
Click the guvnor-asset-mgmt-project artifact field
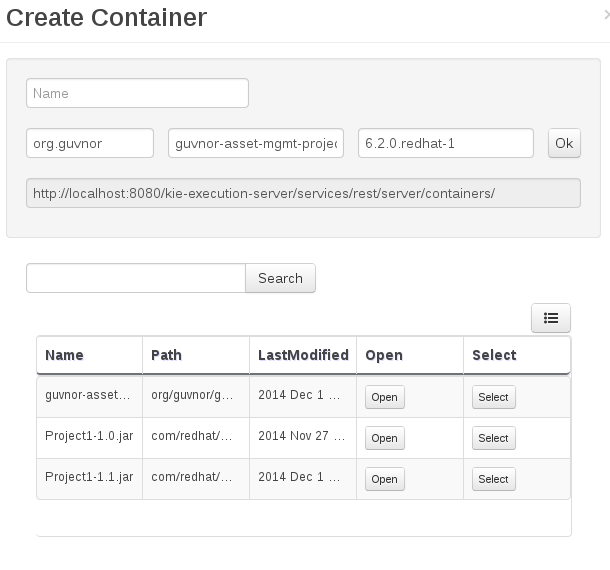tap(256, 143)
